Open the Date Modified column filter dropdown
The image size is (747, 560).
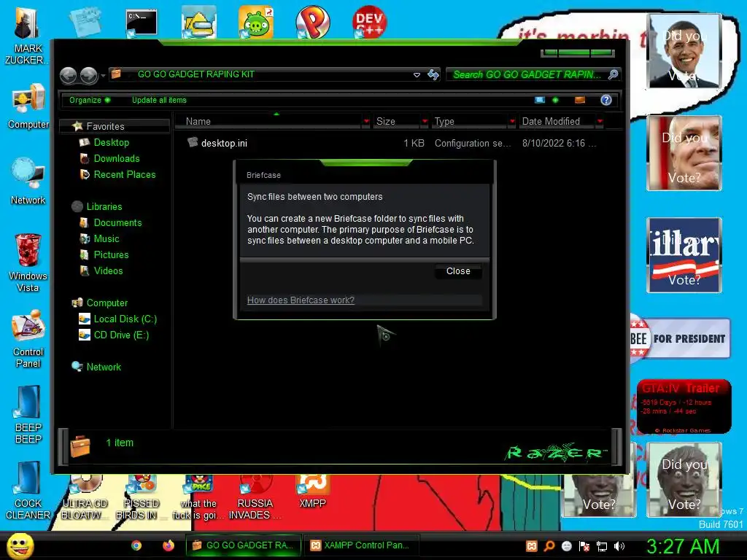600,122
